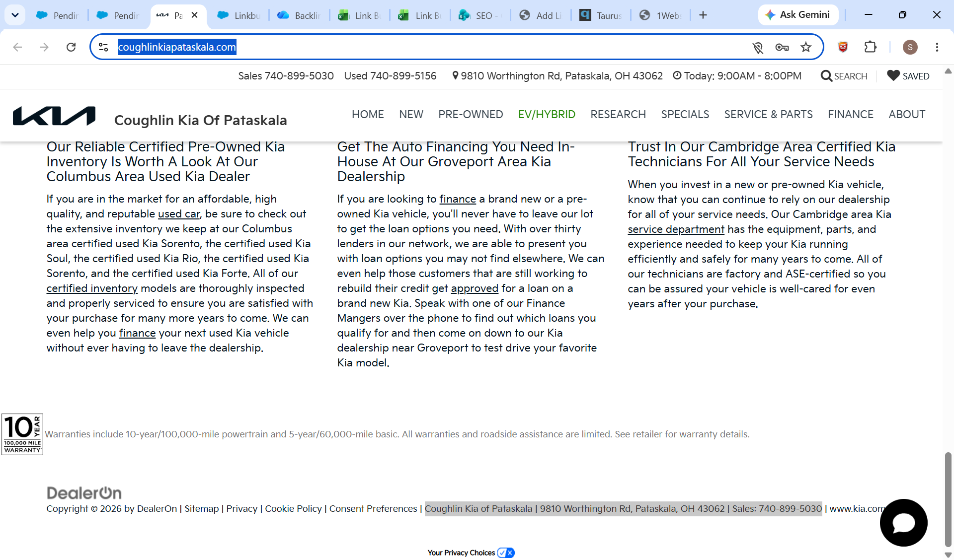Screen dimensions: 954x560
Task: Open the RESEARCH menu
Action: click(x=618, y=115)
